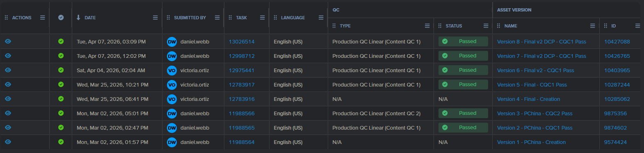
Task: Open task link 11988566
Action: (x=242, y=114)
